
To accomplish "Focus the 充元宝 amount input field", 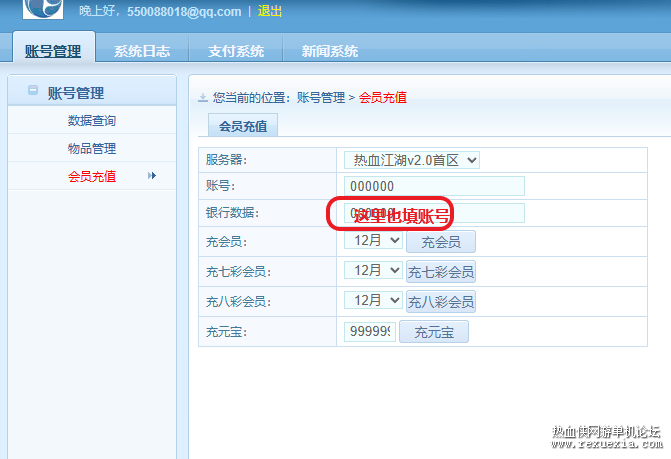I will click(370, 331).
